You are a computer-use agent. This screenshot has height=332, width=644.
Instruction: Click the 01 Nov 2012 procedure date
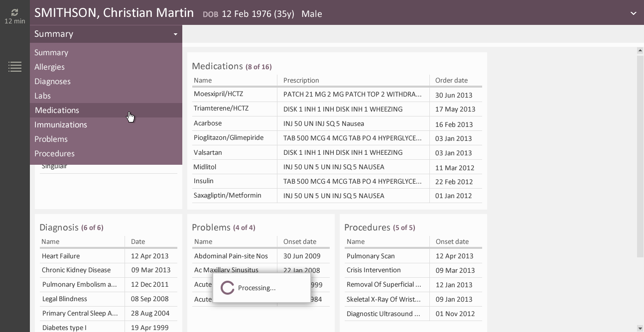455,314
